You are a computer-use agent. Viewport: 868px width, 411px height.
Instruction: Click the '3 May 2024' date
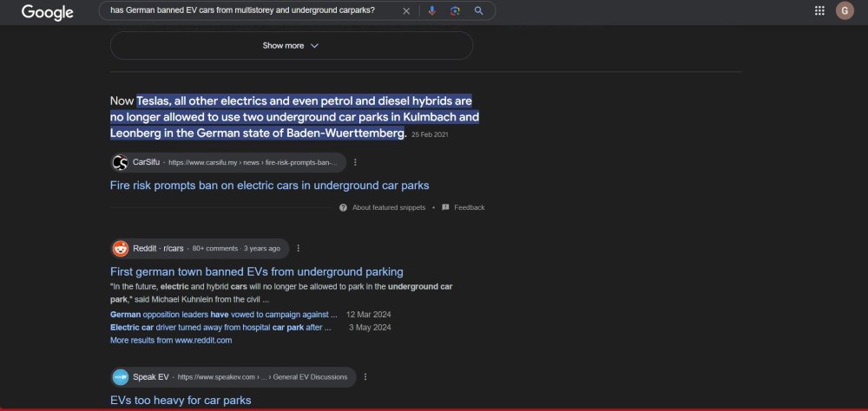tap(370, 327)
